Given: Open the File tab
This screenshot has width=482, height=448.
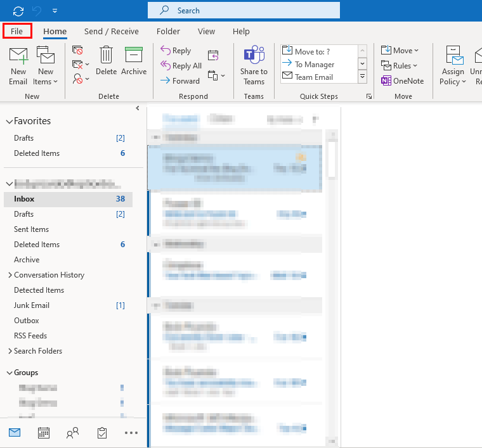Looking at the screenshot, I should click(x=17, y=31).
